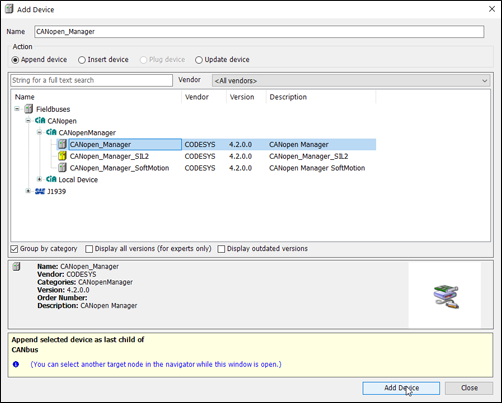Select the Local Device tree item

click(78, 180)
